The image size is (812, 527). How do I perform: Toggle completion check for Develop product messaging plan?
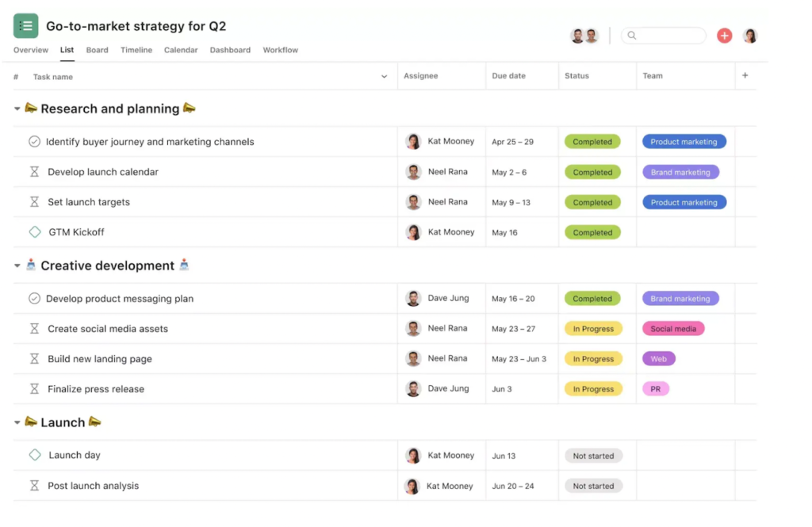34,299
